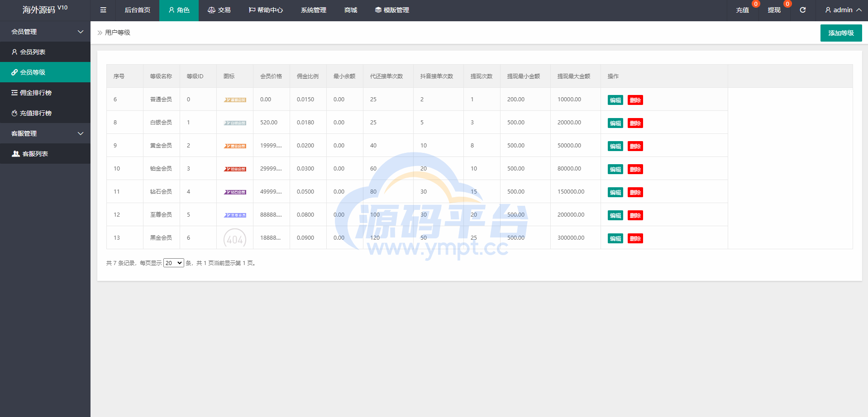Click the 等级名称 column header
Screen dimensions: 868x417
(x=161, y=76)
